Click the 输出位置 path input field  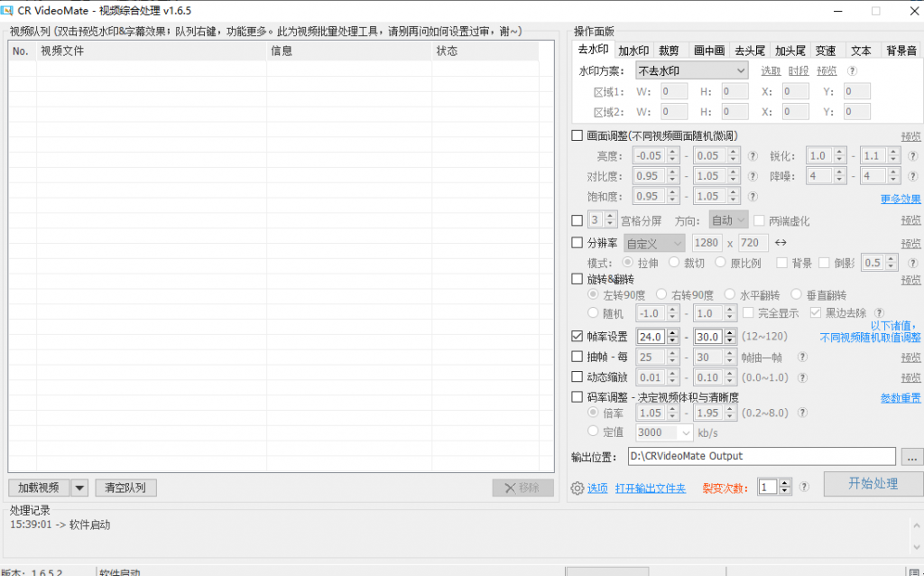(762, 457)
